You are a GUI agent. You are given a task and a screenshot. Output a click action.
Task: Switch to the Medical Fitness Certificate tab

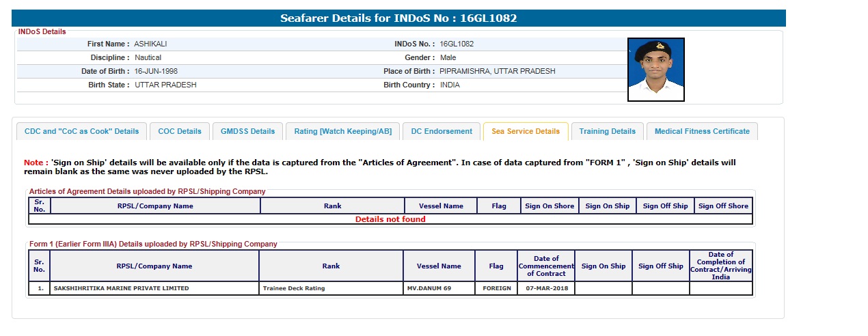(x=702, y=131)
